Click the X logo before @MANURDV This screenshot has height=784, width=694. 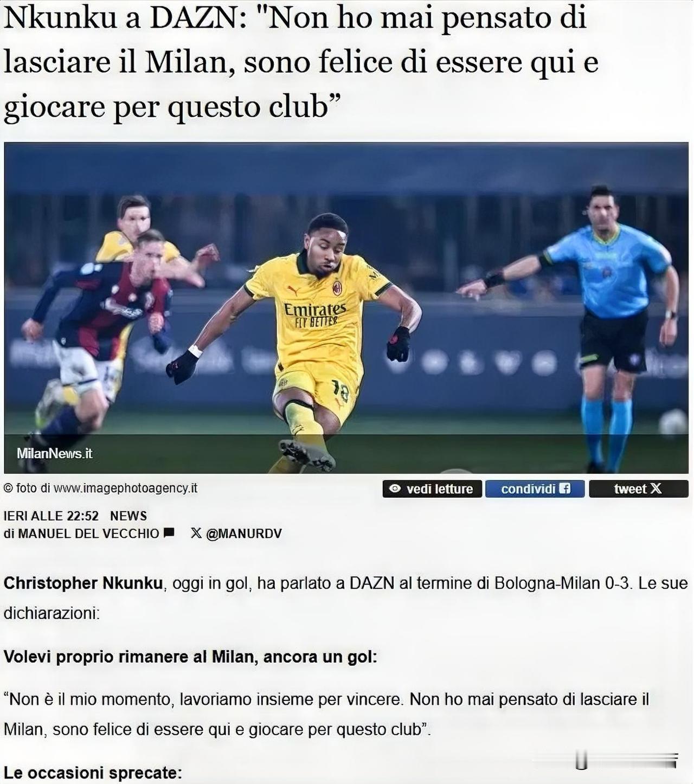tap(196, 533)
